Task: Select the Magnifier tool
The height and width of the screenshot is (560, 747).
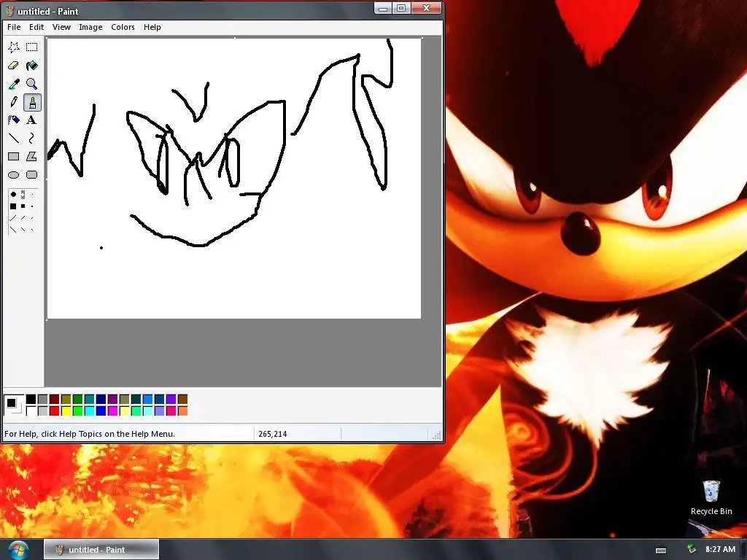Action: pos(32,84)
